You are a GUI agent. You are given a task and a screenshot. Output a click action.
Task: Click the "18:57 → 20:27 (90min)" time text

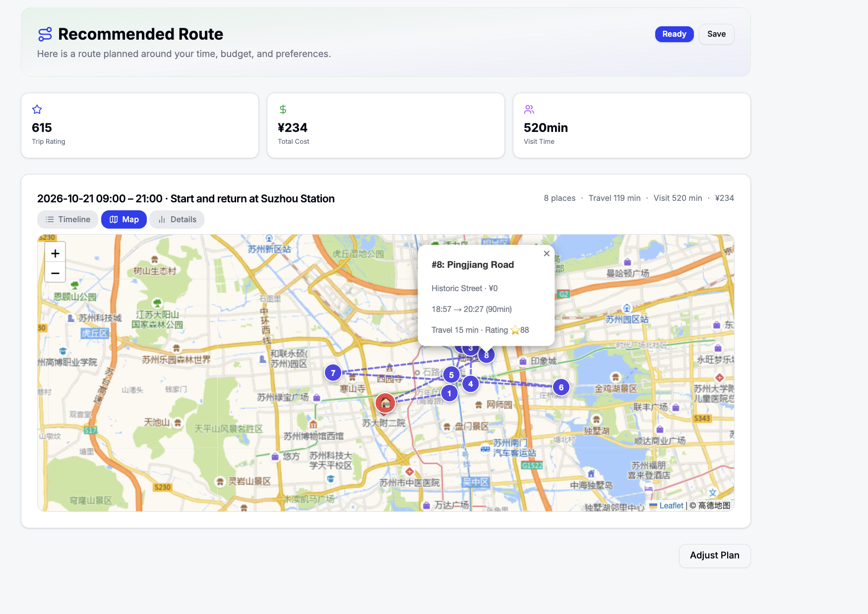(472, 309)
